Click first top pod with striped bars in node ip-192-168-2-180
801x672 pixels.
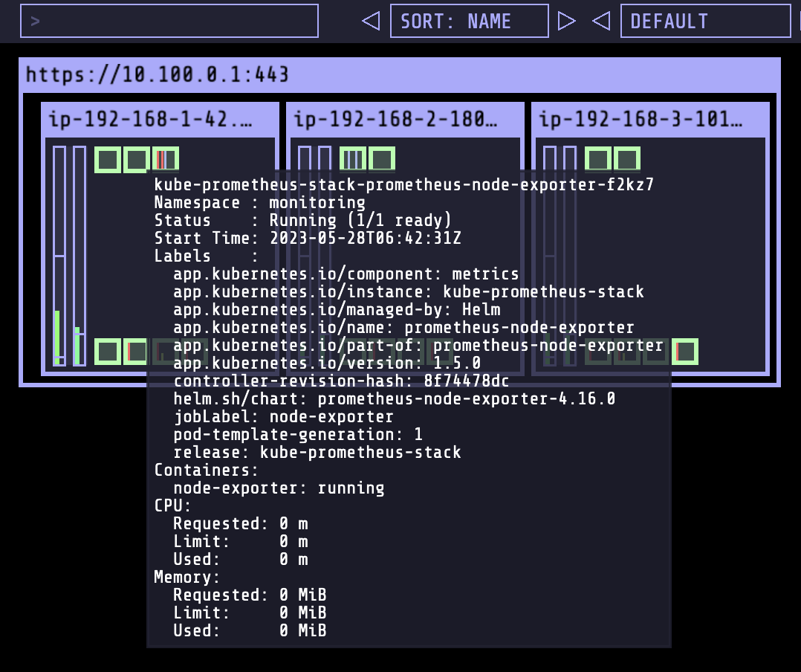tap(353, 158)
